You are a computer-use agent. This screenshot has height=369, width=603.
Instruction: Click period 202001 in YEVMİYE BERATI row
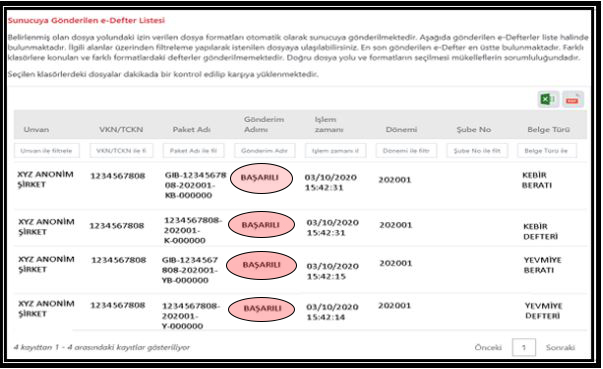pyautogui.click(x=396, y=263)
